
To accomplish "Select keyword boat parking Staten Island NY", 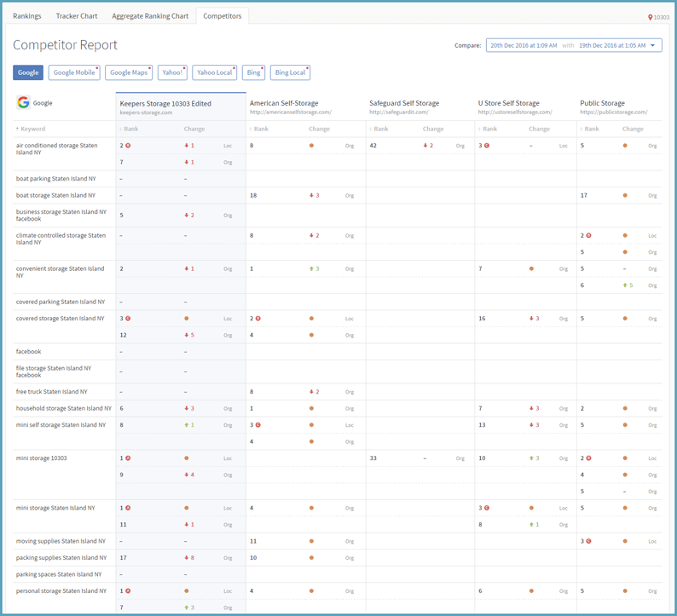I will pyautogui.click(x=55, y=179).
